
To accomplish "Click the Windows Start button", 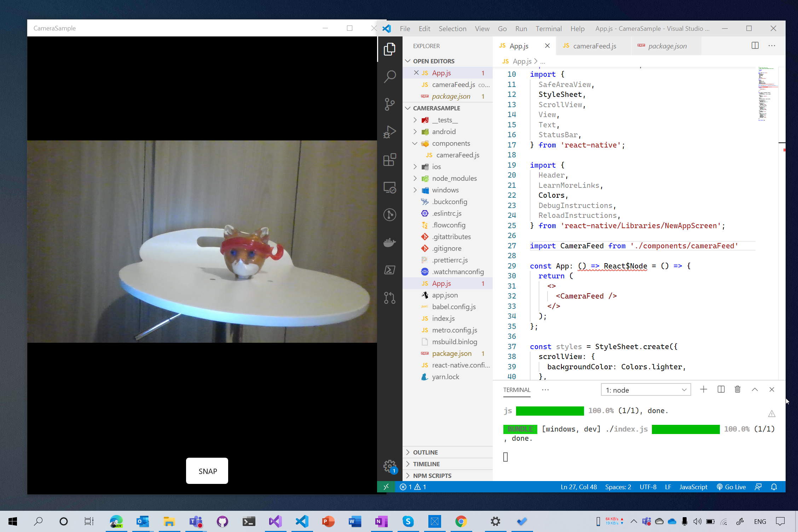I will point(13,521).
